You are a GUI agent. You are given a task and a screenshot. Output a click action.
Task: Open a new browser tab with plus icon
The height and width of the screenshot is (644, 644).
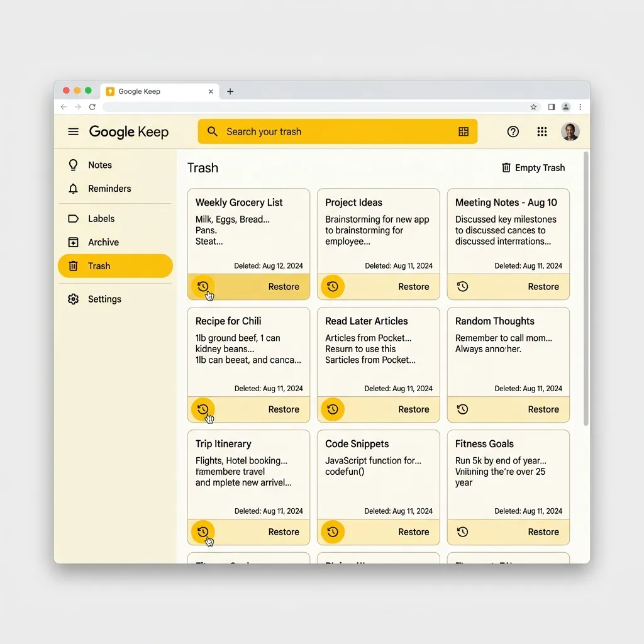pyautogui.click(x=230, y=92)
